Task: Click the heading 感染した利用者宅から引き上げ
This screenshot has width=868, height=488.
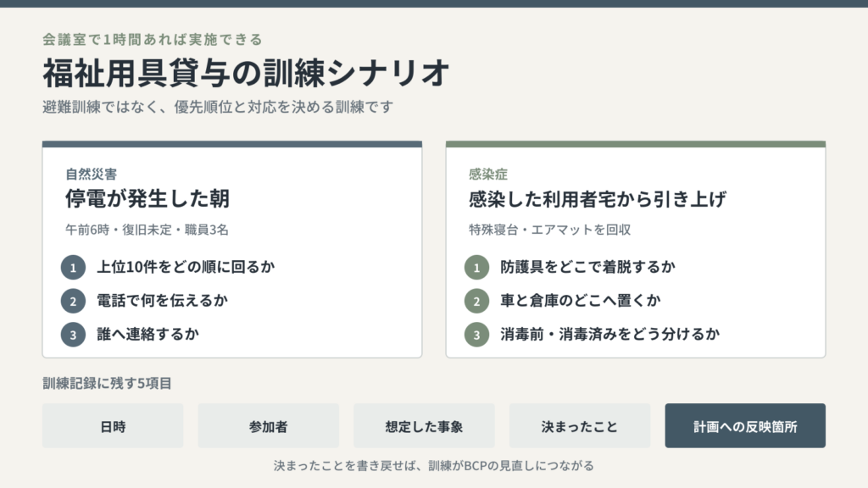Action: point(598,198)
